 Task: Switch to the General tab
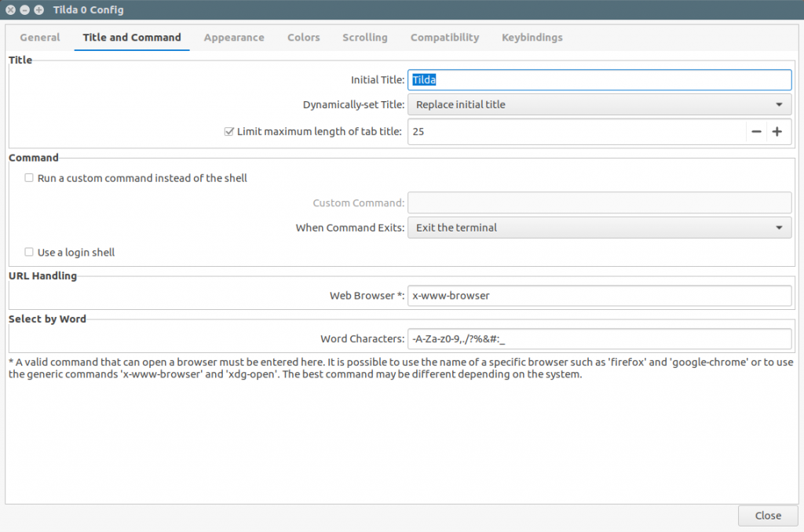click(x=39, y=37)
